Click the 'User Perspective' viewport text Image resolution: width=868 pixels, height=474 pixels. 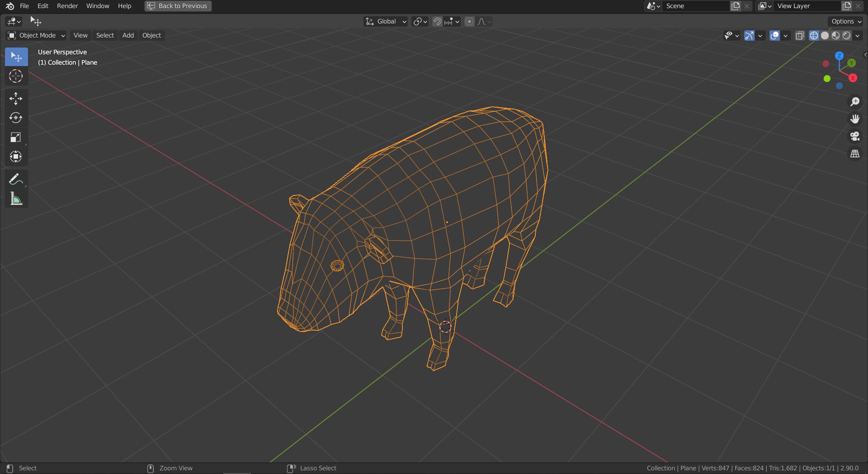(x=62, y=52)
